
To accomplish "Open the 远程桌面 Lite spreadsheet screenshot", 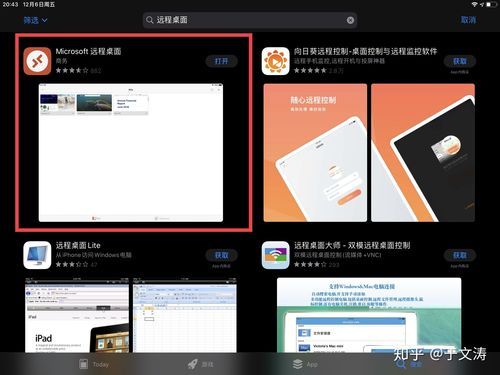I will point(185,315).
